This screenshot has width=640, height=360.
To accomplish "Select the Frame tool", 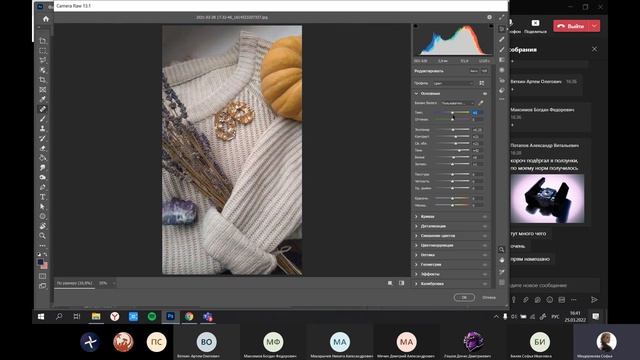I will pos(42,89).
